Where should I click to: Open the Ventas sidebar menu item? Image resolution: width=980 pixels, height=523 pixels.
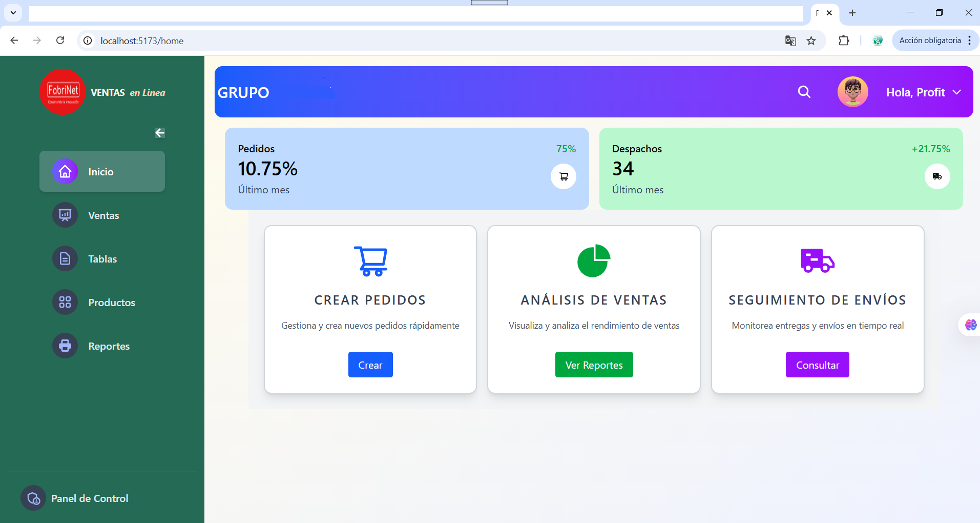(x=103, y=215)
